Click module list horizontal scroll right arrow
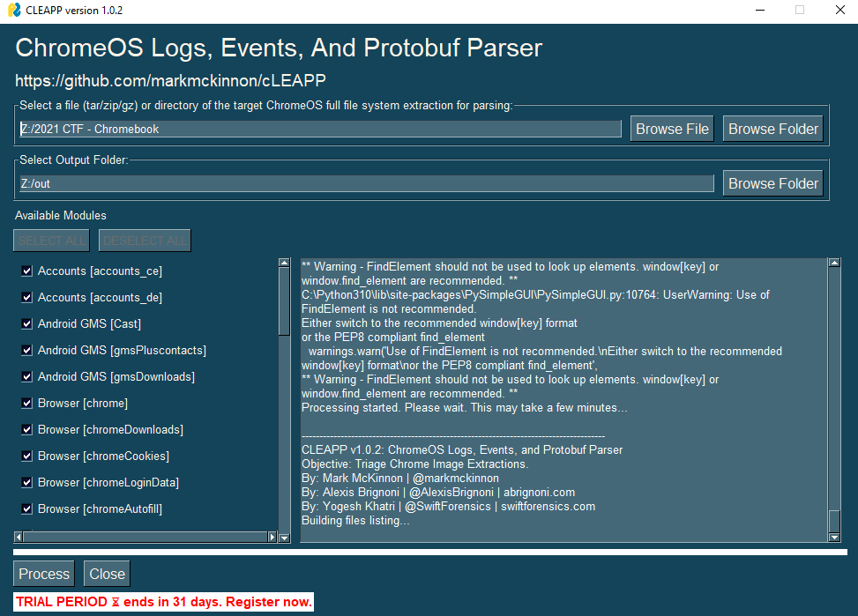 point(272,537)
